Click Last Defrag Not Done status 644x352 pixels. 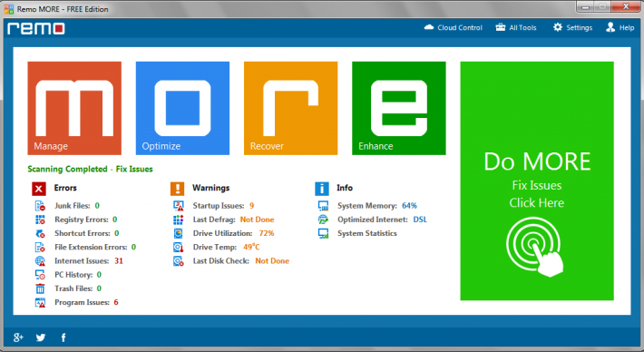coord(257,220)
